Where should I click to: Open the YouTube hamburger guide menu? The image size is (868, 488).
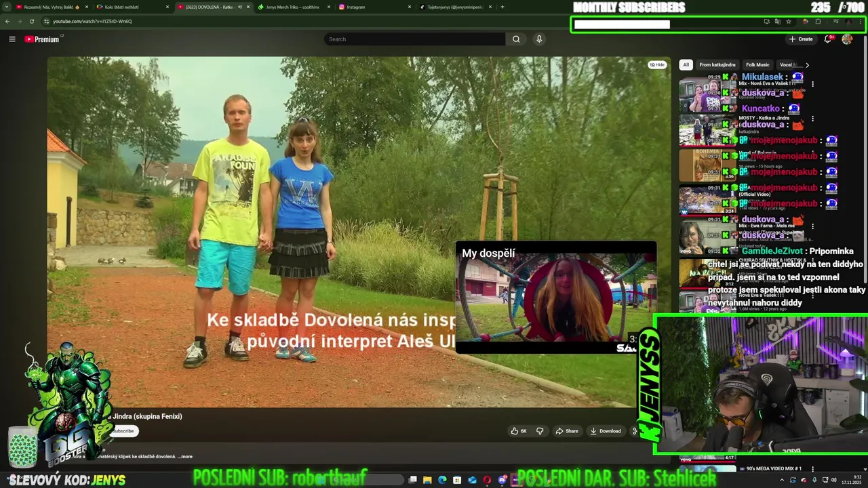[12, 39]
